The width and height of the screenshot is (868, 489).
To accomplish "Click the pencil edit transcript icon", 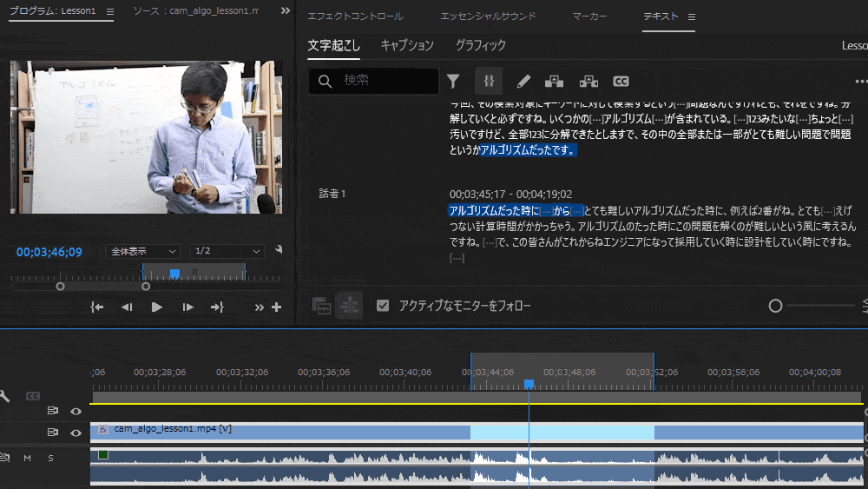I will point(523,82).
